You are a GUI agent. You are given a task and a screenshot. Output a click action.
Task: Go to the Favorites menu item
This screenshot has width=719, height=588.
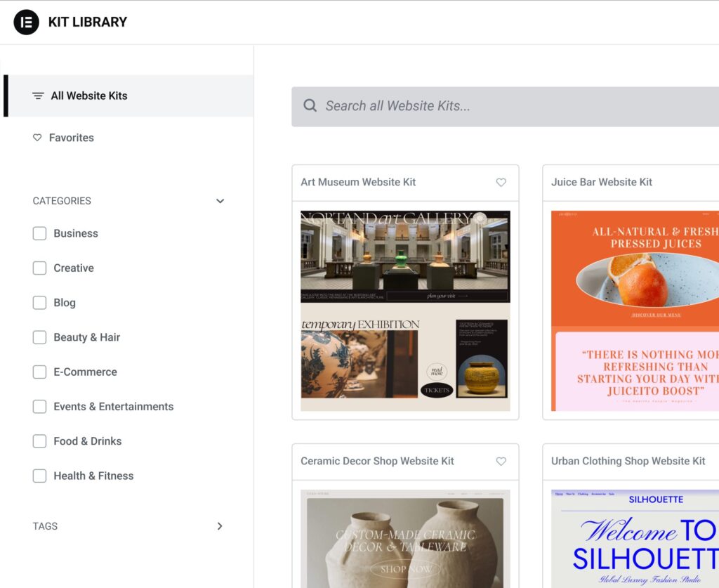click(71, 138)
